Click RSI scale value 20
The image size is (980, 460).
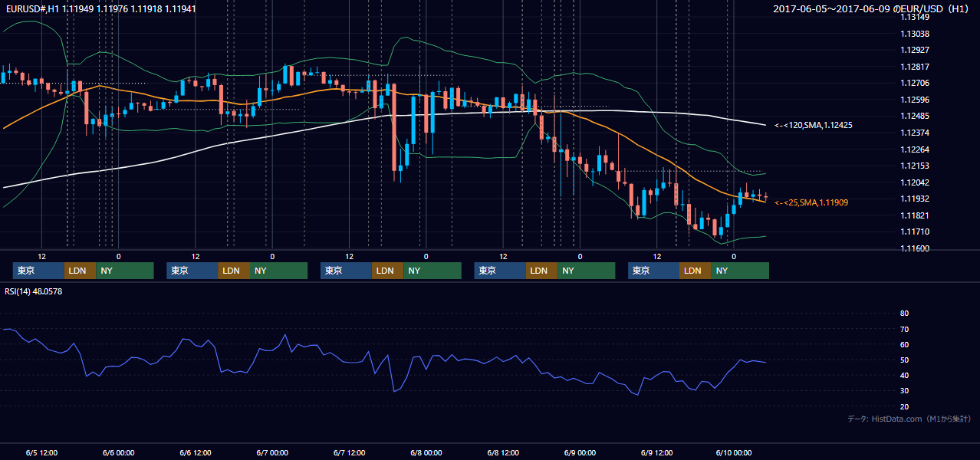tap(904, 406)
